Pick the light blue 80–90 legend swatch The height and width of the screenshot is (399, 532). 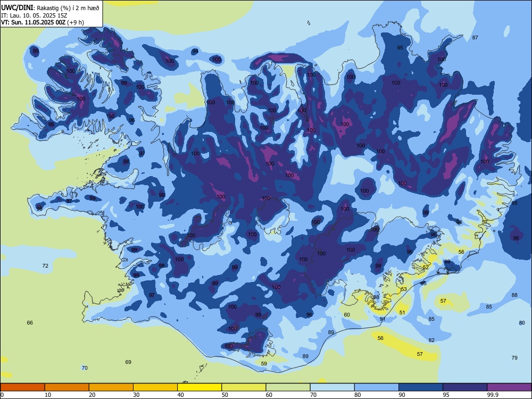[x=377, y=387]
